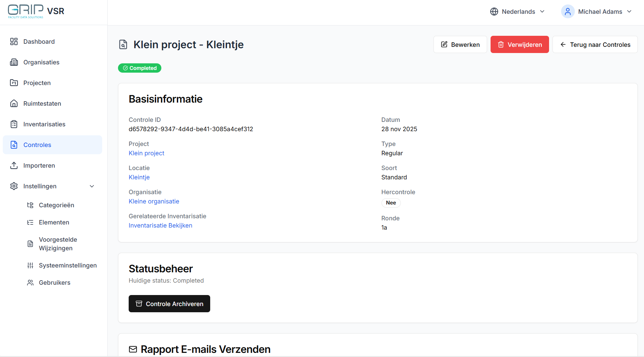Click the globe language icon
The height and width of the screenshot is (357, 644).
(x=494, y=12)
